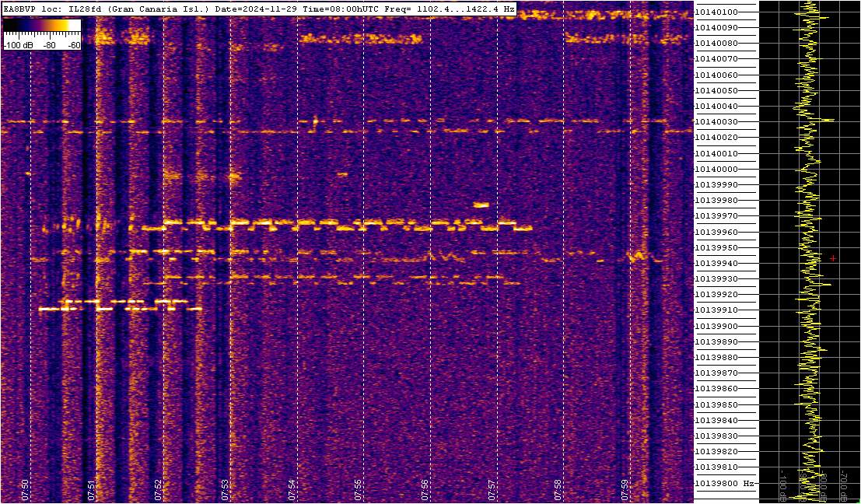Select the 10140040 frequency label

point(716,106)
